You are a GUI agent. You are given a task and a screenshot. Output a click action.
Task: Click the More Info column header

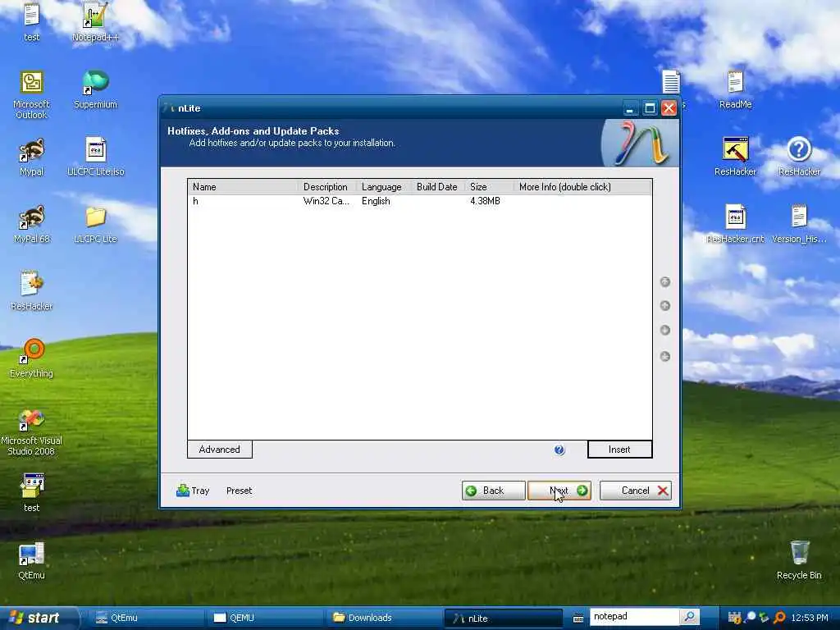(582, 187)
